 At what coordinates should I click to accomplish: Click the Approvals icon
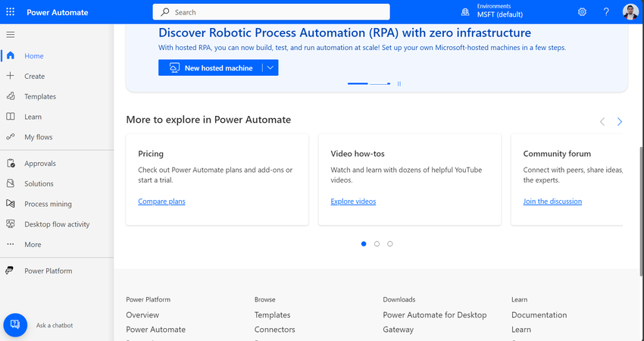pyautogui.click(x=11, y=163)
